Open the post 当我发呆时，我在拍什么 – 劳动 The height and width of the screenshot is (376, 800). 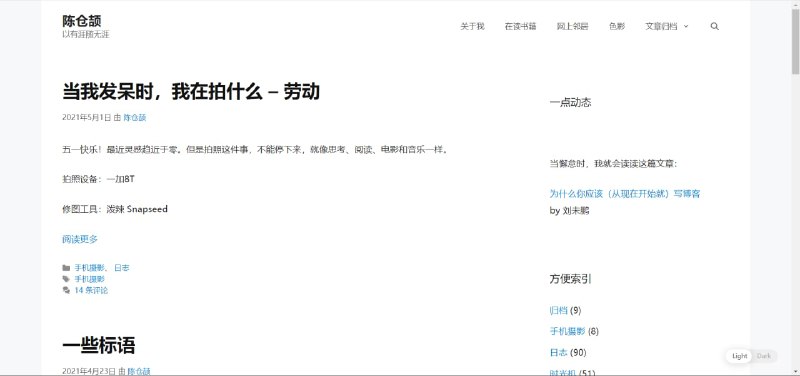click(191, 92)
